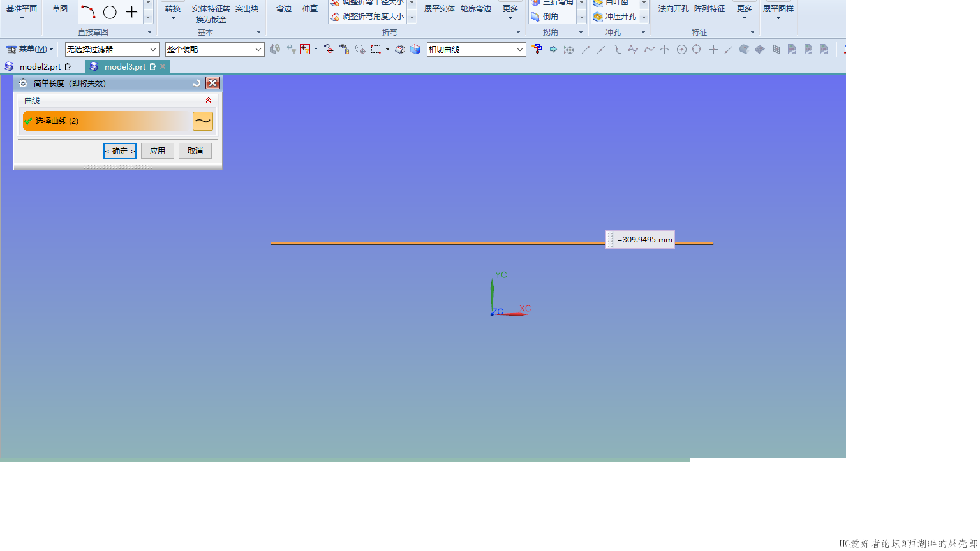The image size is (980, 551).
Task: Click the 突出块 tab command
Action: [x=247, y=9]
